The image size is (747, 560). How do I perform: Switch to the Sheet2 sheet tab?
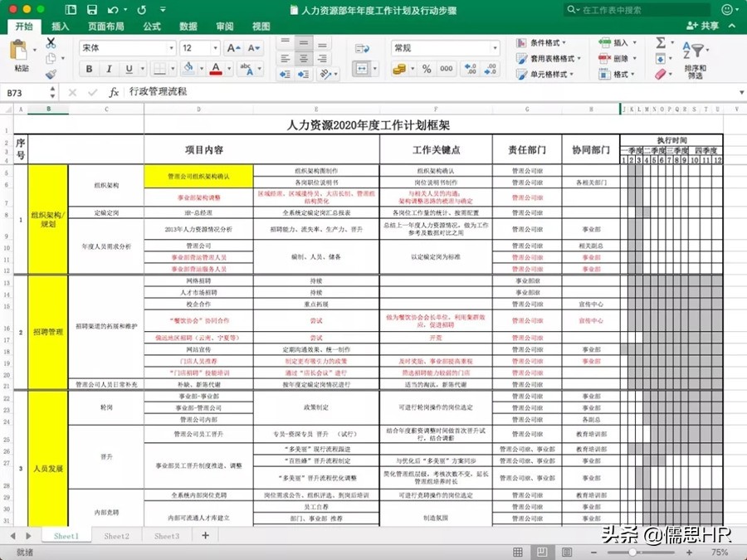point(116,536)
